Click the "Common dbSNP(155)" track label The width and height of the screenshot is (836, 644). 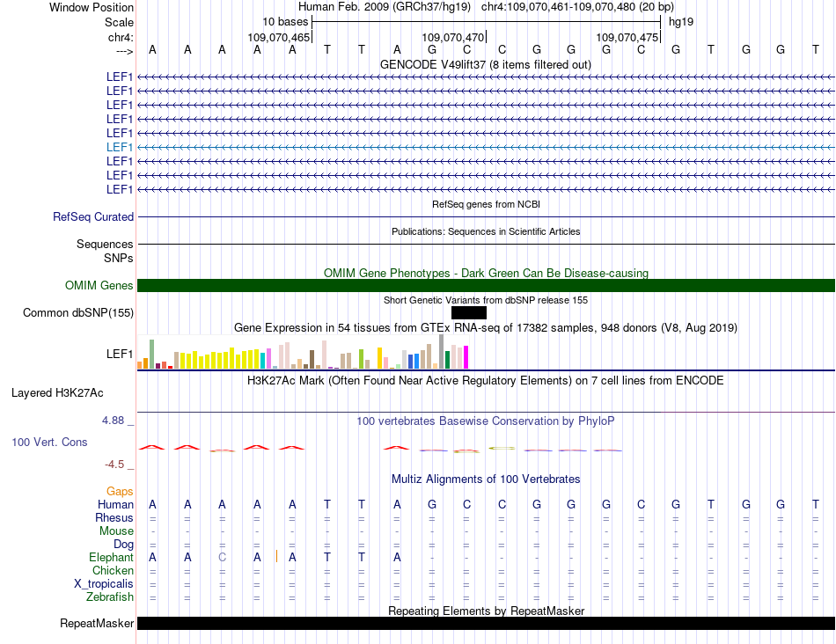pyautogui.click(x=77, y=313)
